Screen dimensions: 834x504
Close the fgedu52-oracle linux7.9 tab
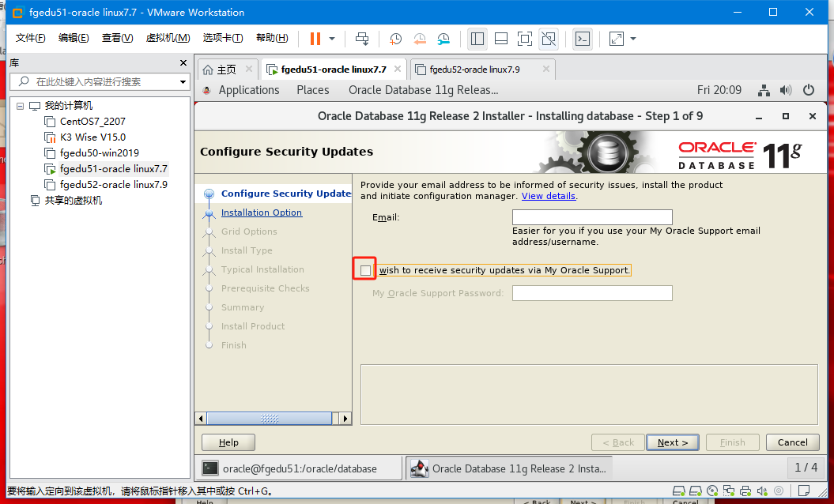click(x=545, y=69)
